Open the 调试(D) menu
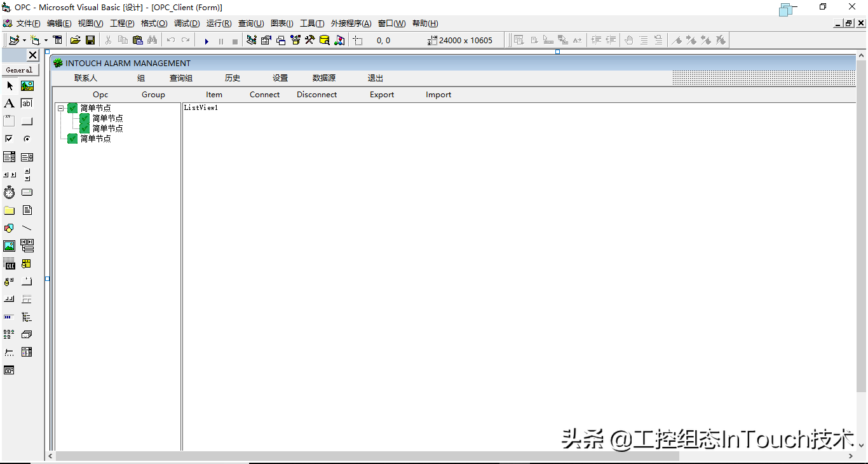 [x=187, y=24]
